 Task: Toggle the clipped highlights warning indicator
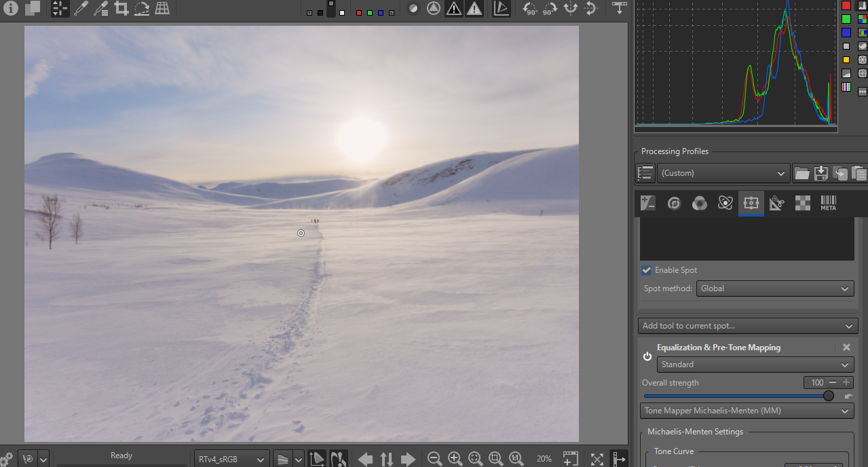[x=474, y=8]
